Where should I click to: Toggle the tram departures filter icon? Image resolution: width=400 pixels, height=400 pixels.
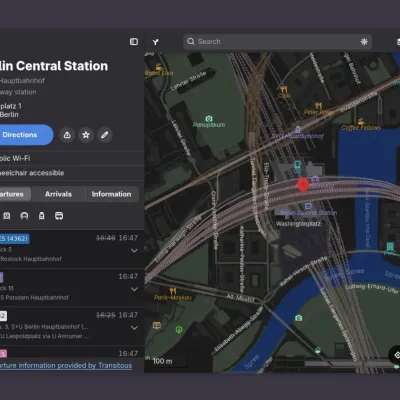(42, 216)
